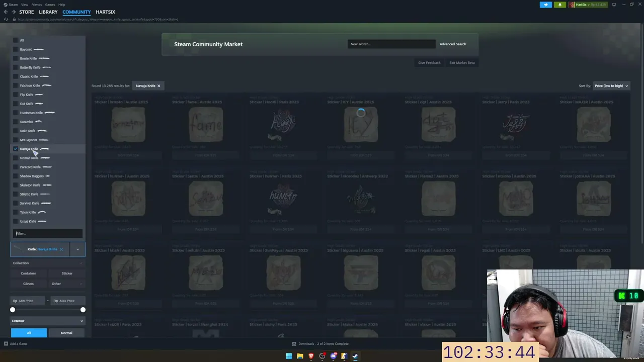Open the Friends menu
Screen dimensions: 644x362
point(37,5)
